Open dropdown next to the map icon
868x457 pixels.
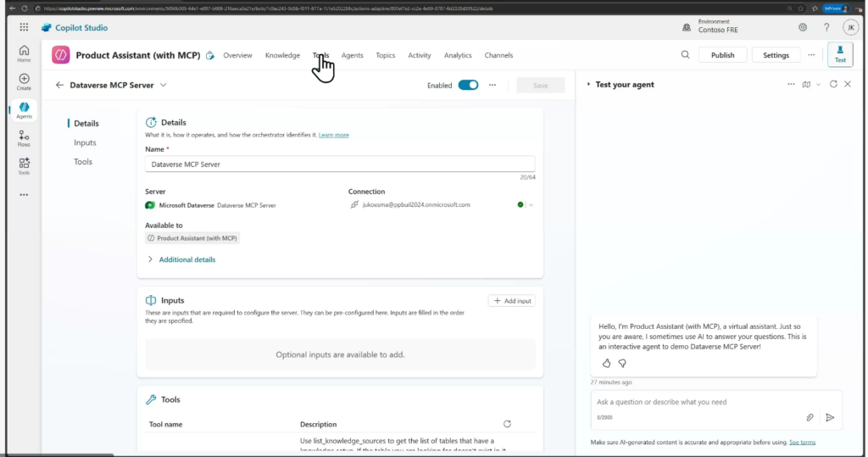coord(818,85)
